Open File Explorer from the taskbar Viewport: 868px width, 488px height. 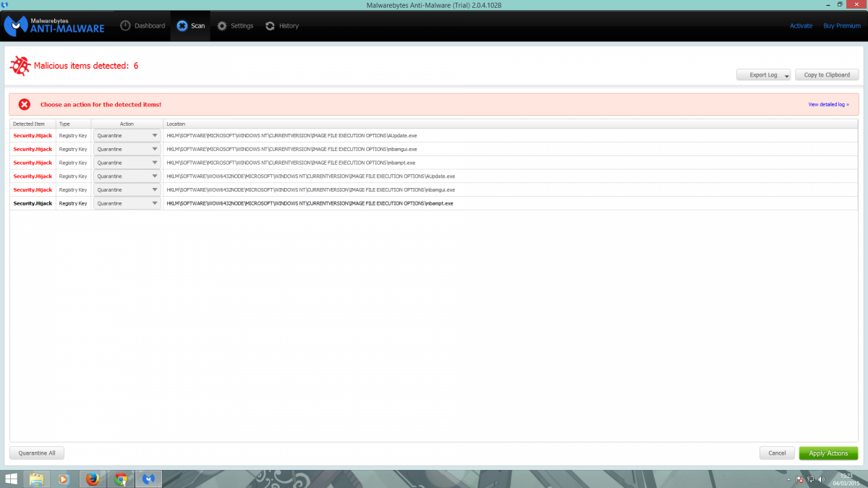pyautogui.click(x=36, y=479)
